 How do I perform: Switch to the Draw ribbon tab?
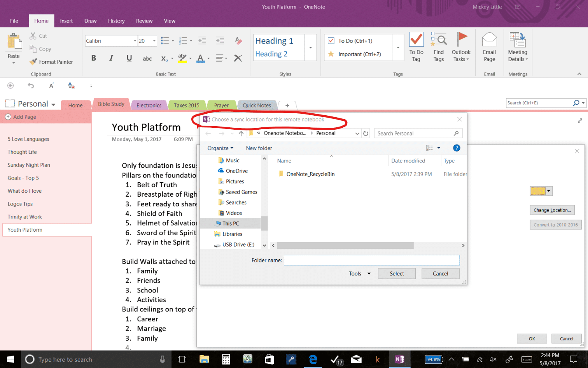click(x=90, y=21)
